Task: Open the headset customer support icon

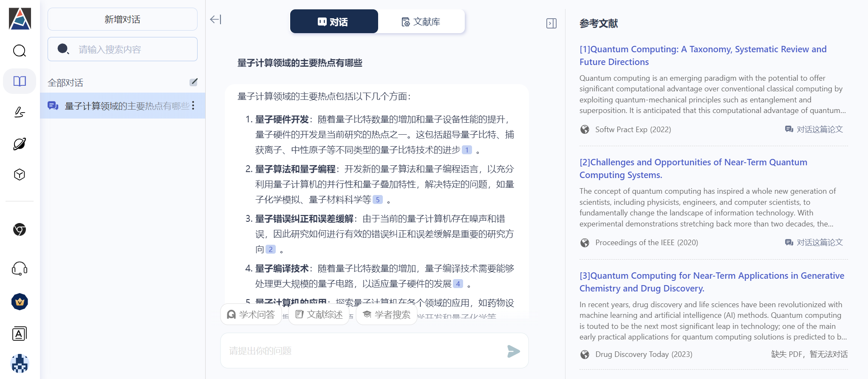Action: pyautogui.click(x=20, y=269)
